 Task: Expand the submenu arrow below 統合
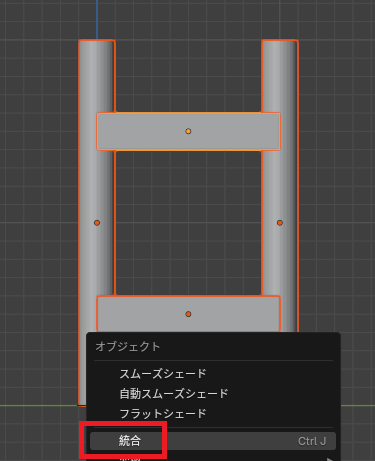pyautogui.click(x=329, y=459)
